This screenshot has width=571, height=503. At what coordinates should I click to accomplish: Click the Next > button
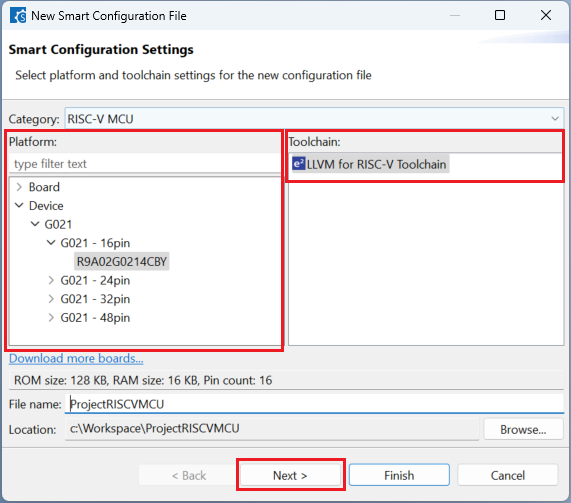(290, 475)
